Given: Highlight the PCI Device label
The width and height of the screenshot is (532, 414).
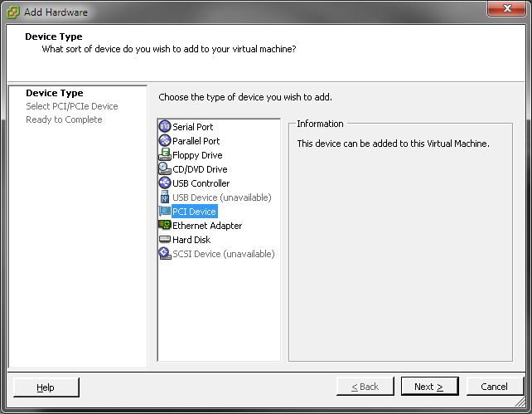Looking at the screenshot, I should (194, 212).
